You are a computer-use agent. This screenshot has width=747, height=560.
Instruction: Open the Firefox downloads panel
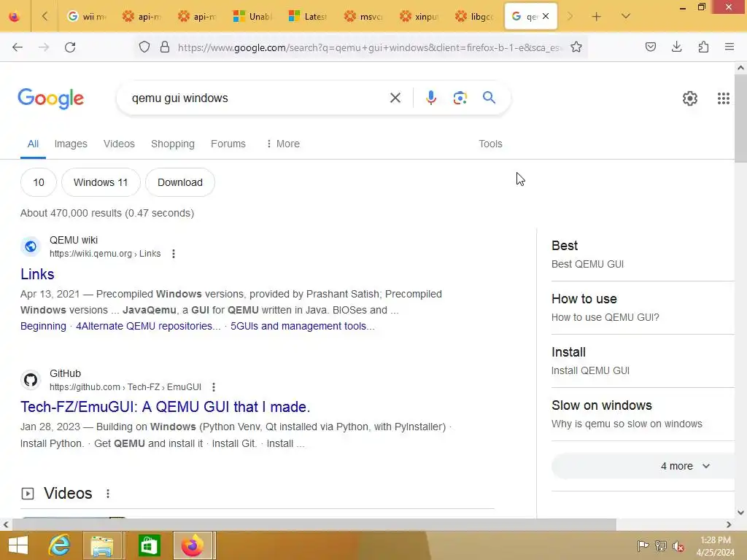[676, 47]
